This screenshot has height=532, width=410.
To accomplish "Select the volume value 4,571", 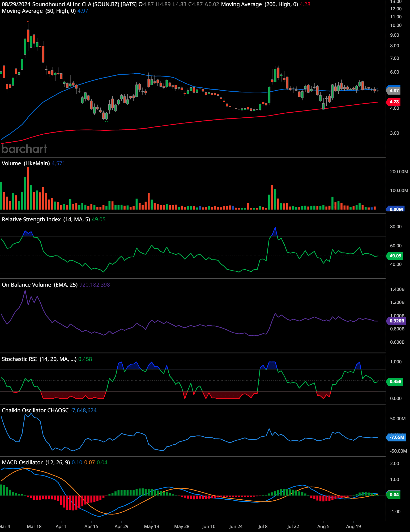I will tap(58, 163).
